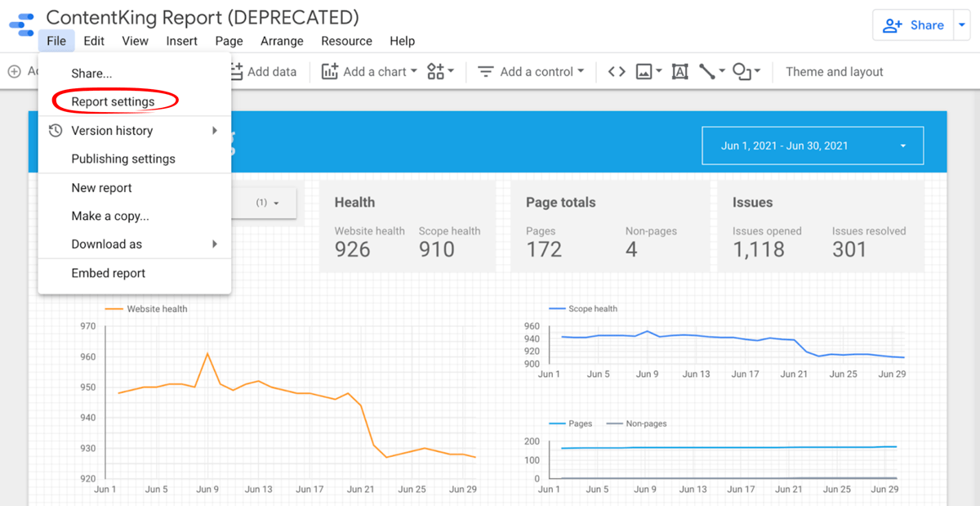980x506 pixels.
Task: Click the Website health value 926
Action: 353,249
